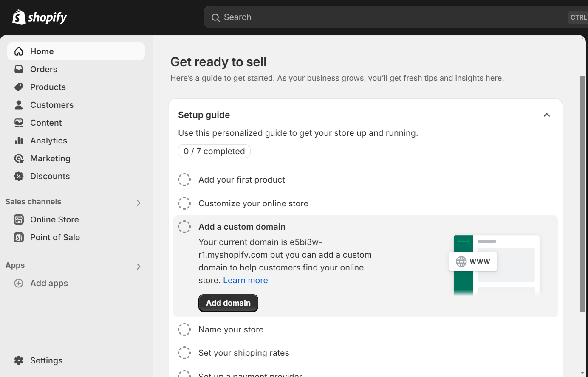This screenshot has height=377, width=588.
Task: Open 'Customize your online store' step
Action: point(253,203)
